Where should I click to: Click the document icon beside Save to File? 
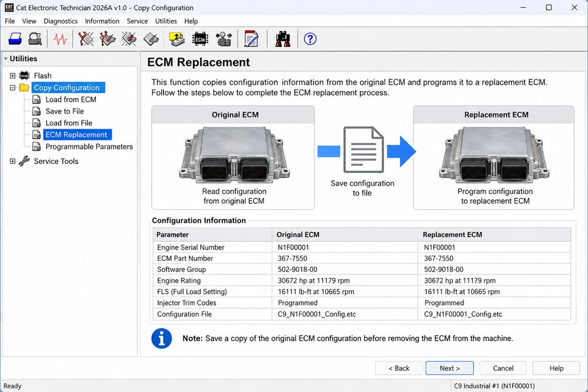pyautogui.click(x=36, y=111)
